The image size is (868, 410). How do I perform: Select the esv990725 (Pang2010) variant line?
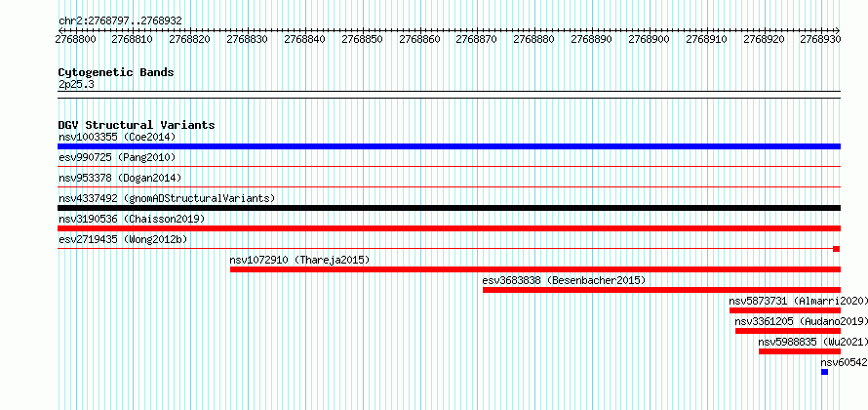pyautogui.click(x=449, y=166)
